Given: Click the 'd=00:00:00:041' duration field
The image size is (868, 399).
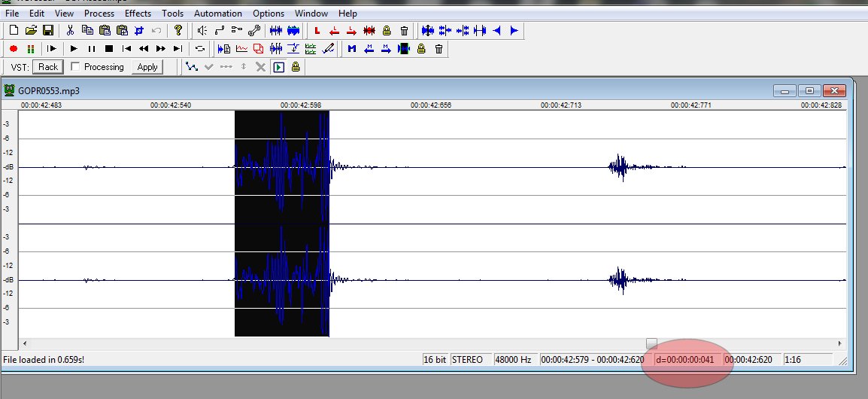Looking at the screenshot, I should (x=688, y=360).
